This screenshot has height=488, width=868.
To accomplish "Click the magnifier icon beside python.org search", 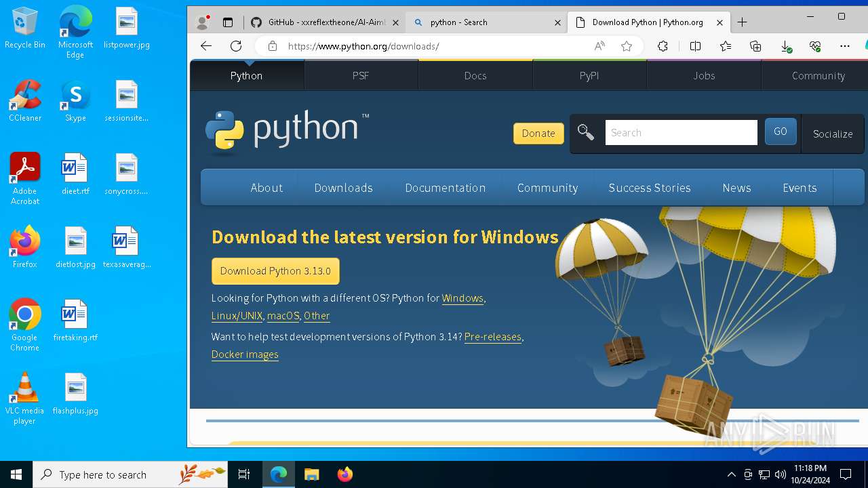I will tap(586, 133).
